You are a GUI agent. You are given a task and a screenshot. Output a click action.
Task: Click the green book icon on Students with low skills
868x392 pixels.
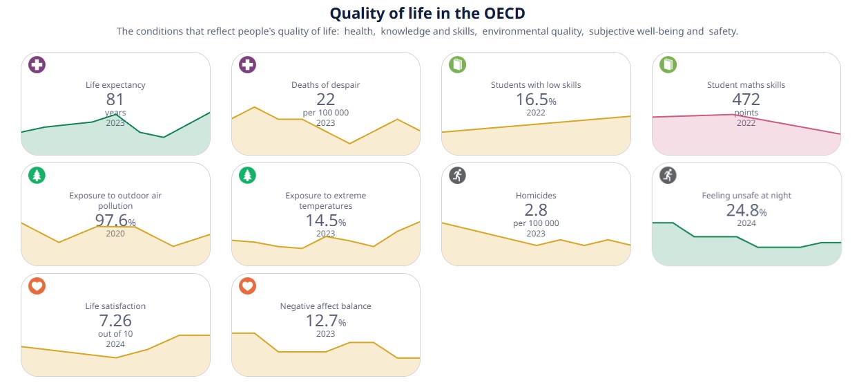[457, 66]
